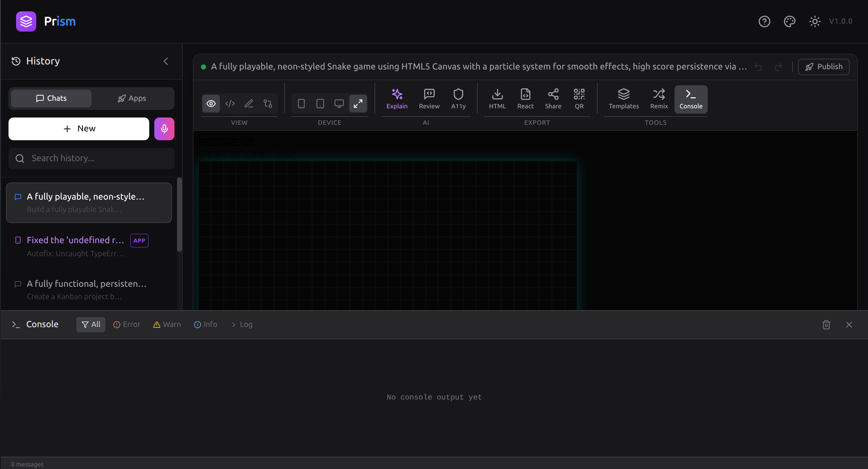The height and width of the screenshot is (469, 868).
Task: Switch to the code view icon
Action: pos(230,104)
